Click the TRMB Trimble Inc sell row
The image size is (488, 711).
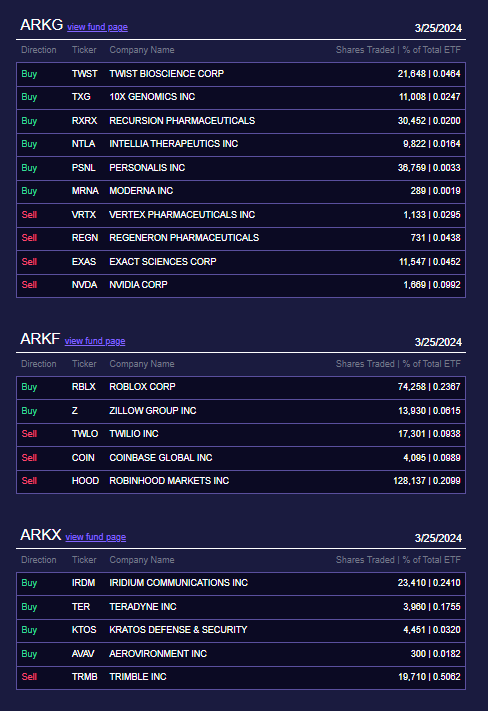pos(241,677)
